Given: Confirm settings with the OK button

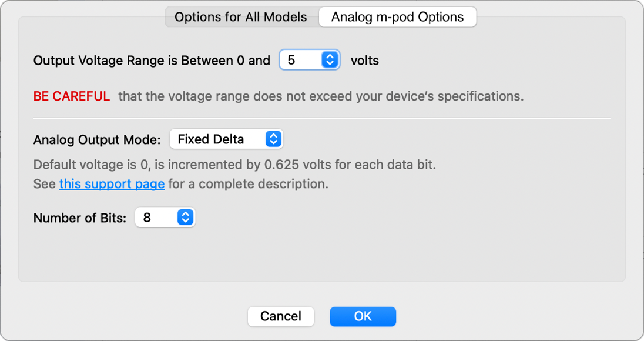Looking at the screenshot, I should pos(363,316).
